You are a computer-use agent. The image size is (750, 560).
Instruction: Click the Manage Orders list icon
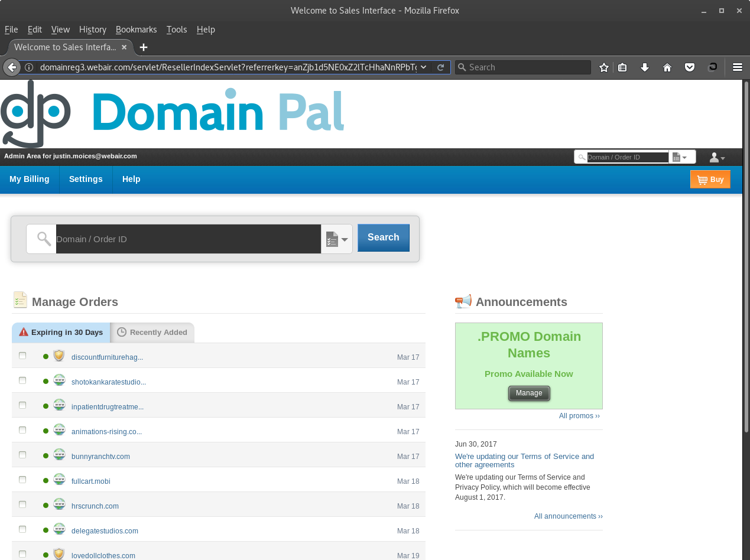[x=20, y=300]
